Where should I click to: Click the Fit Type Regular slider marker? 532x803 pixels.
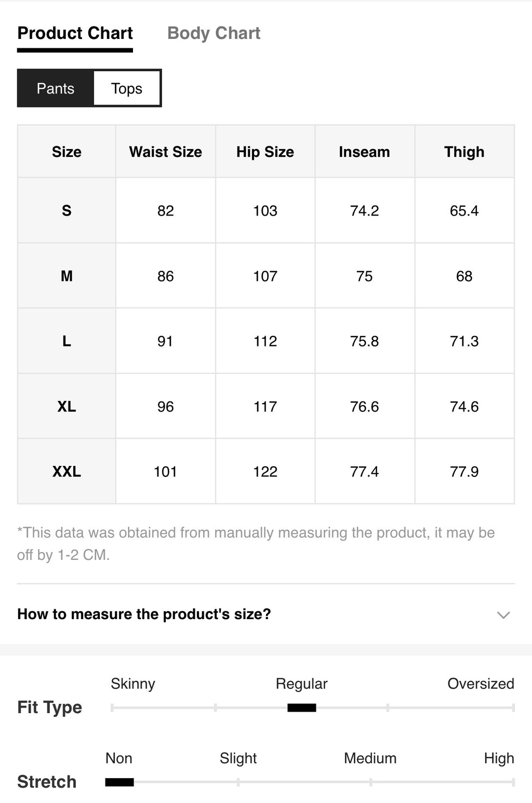click(x=302, y=707)
